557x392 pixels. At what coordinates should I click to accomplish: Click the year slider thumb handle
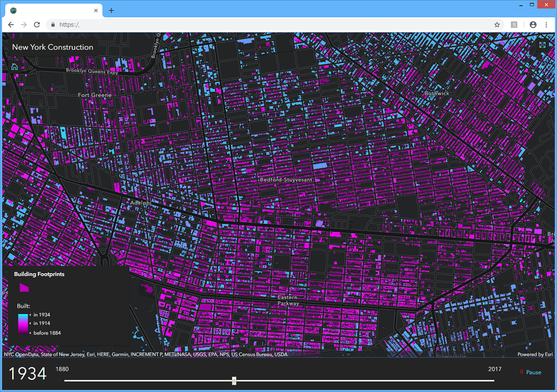click(234, 380)
